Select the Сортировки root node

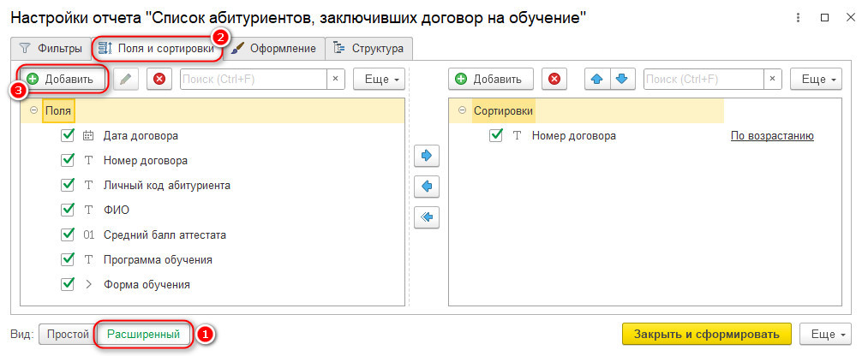point(503,110)
